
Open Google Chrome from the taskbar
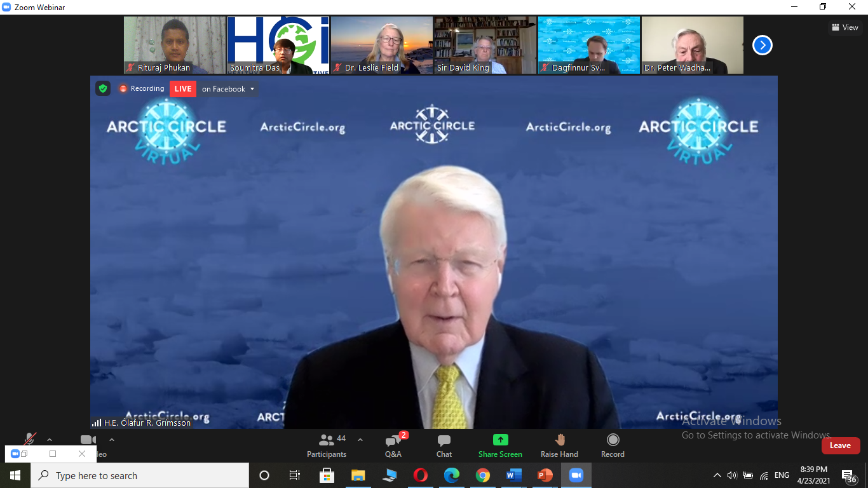483,475
